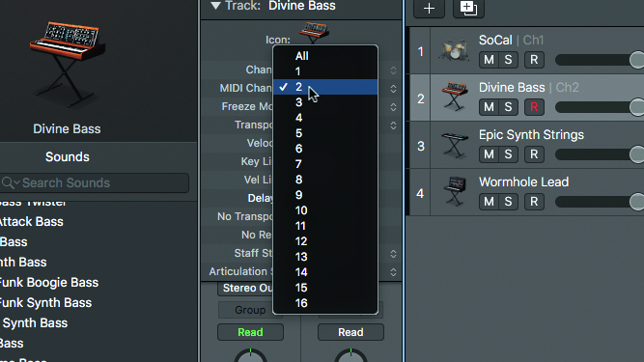Mute the Wormhole Lead track
Viewport: 644px width, 362px height.
[x=489, y=202]
